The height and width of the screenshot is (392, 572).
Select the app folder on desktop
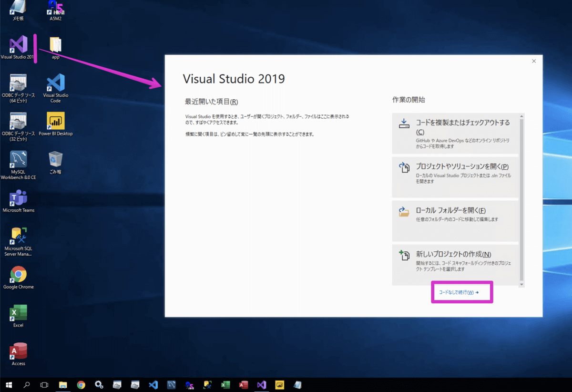pos(56,48)
